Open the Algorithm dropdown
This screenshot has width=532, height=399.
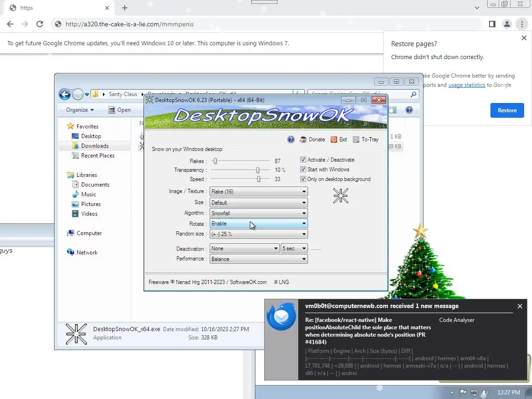point(259,213)
